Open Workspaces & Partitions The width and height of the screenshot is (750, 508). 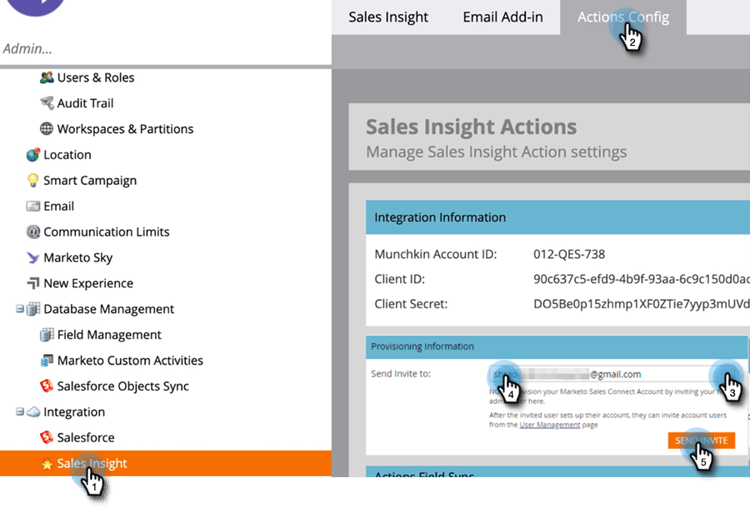pyautogui.click(x=125, y=129)
